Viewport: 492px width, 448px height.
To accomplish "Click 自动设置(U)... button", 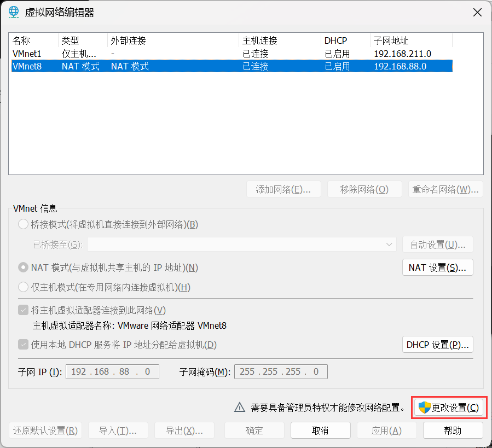I will pos(438,245).
